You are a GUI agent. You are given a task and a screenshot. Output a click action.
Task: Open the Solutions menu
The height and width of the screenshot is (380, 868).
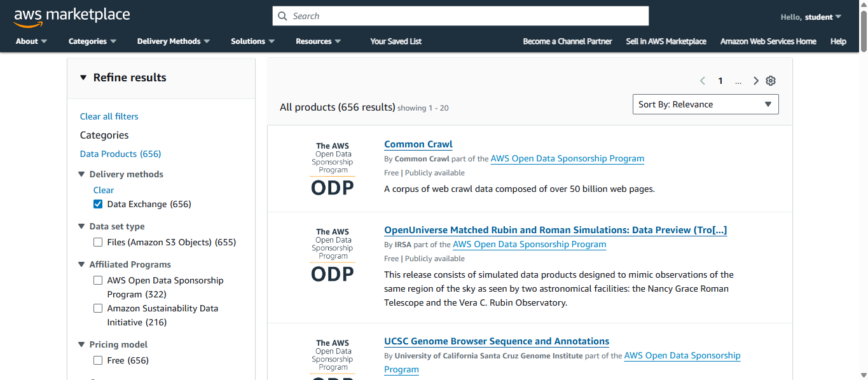click(252, 41)
